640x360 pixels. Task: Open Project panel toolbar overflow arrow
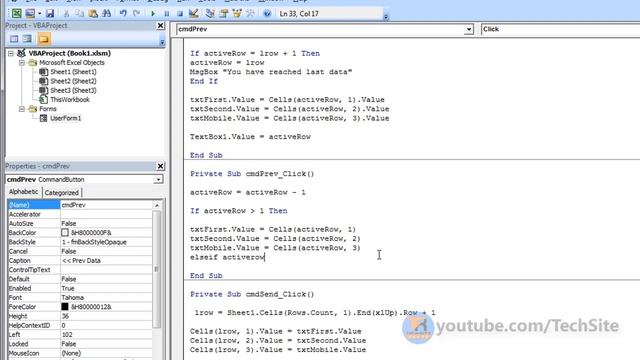162,42
